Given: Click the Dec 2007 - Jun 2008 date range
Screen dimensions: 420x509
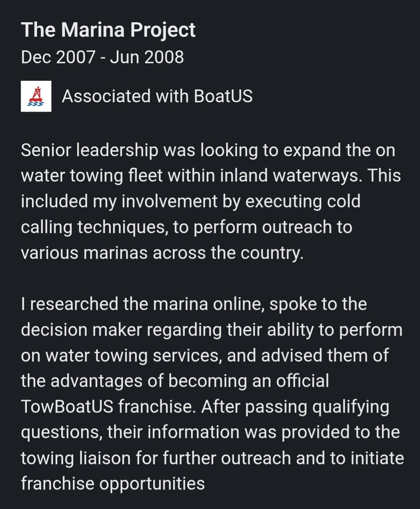Looking at the screenshot, I should pyautogui.click(x=102, y=57).
